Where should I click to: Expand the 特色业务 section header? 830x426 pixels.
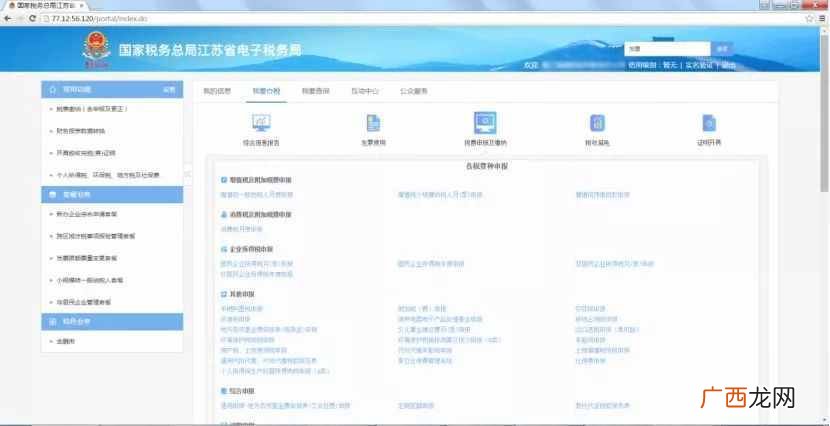(112, 322)
